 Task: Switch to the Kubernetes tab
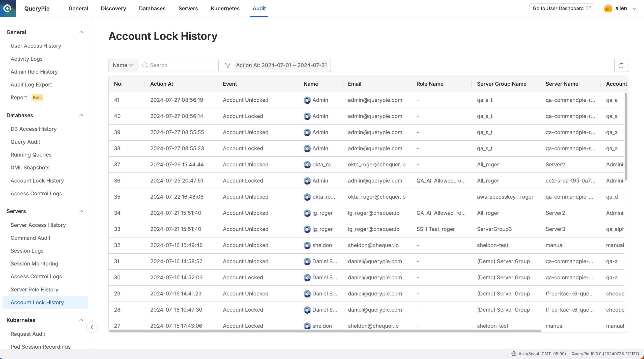pyautogui.click(x=225, y=8)
